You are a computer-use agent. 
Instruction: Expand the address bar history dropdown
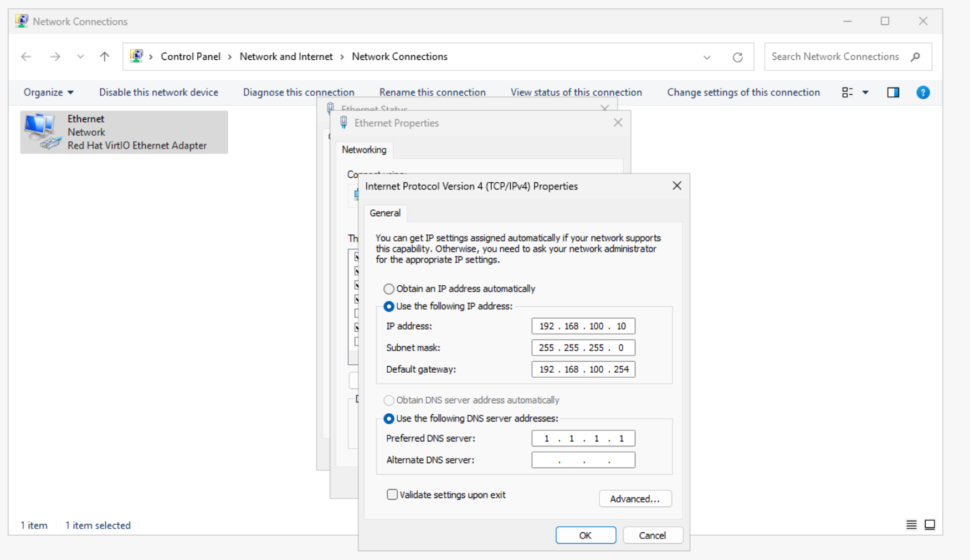tap(707, 57)
